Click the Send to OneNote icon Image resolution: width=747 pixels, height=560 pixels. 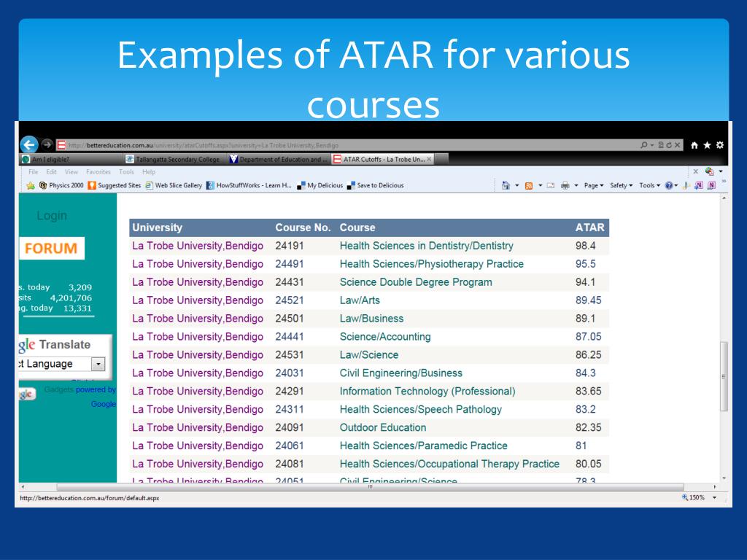699,185
